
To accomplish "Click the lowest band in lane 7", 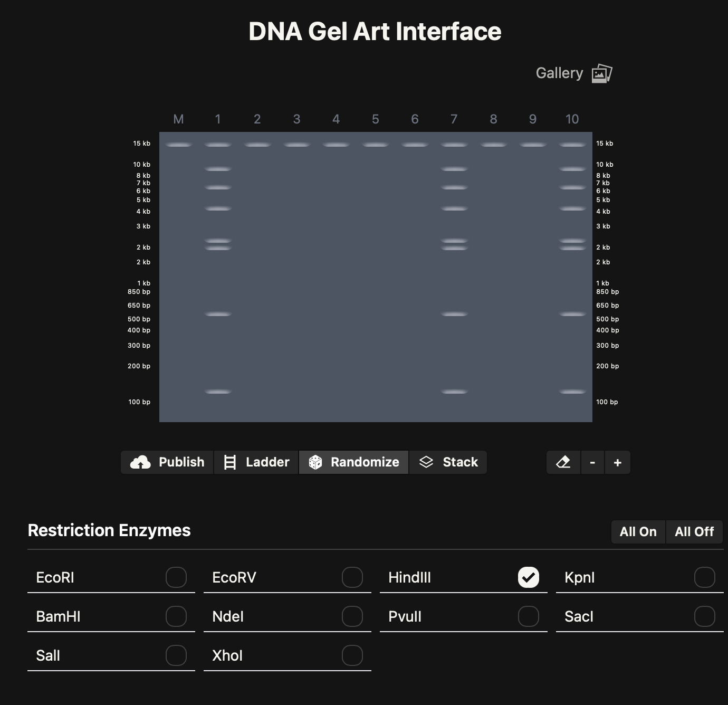I will [454, 392].
